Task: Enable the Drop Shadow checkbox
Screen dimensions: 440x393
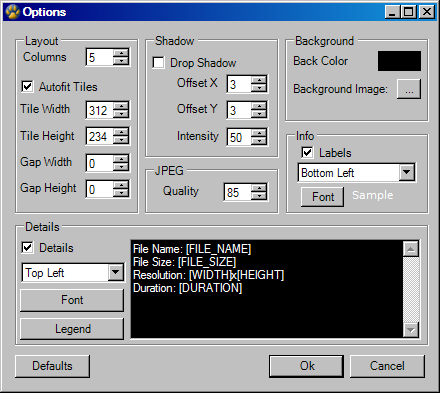Action: pyautogui.click(x=158, y=63)
